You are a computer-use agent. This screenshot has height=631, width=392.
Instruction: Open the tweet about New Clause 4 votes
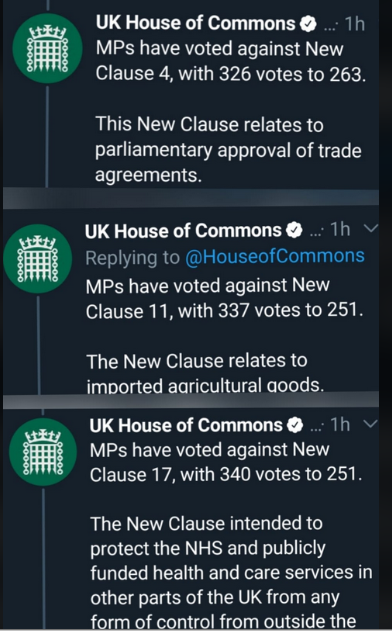click(231, 62)
